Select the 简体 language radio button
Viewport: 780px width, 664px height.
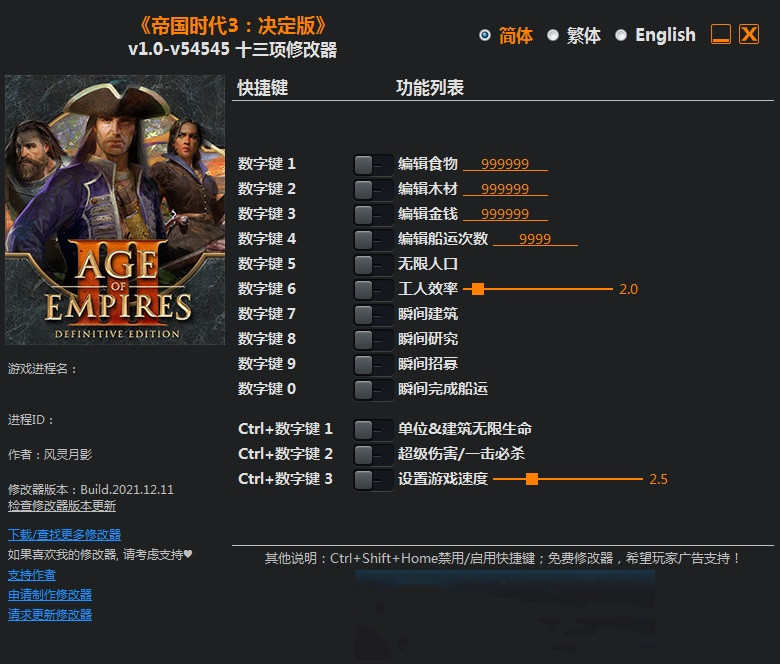(x=485, y=35)
